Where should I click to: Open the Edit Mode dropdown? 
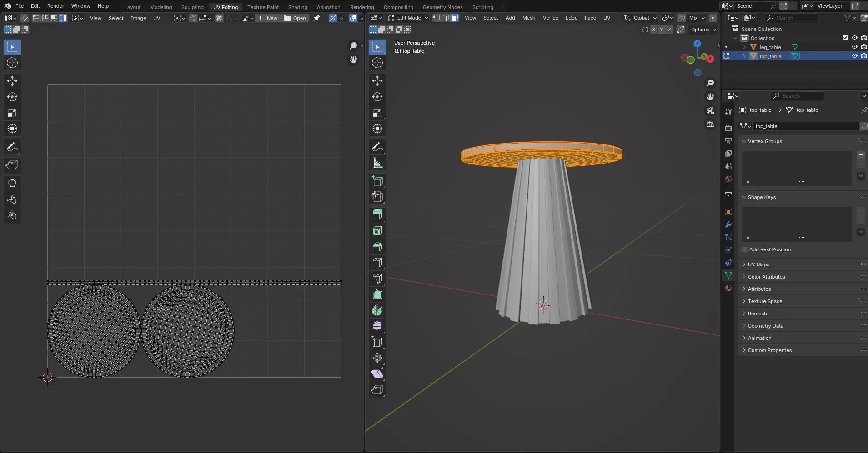408,18
